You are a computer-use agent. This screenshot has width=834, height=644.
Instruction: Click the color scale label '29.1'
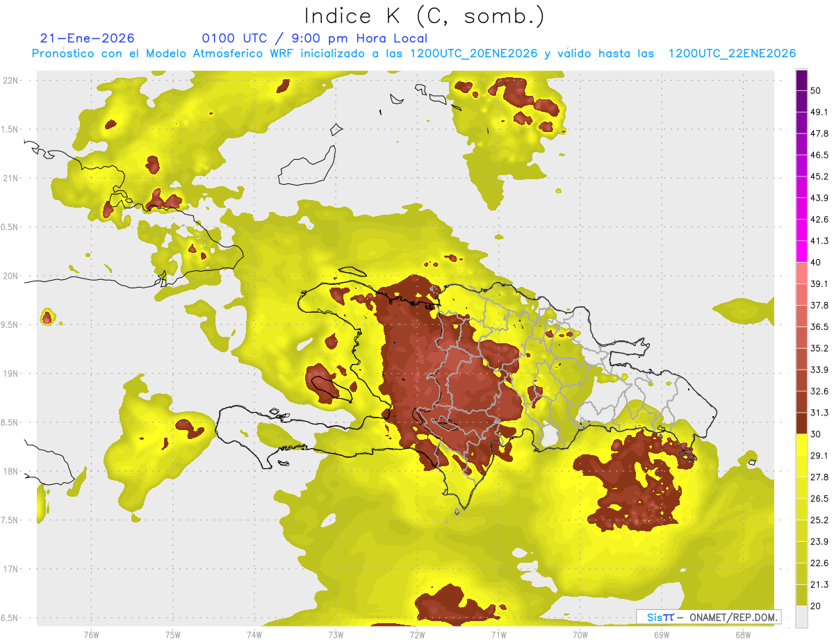click(819, 456)
